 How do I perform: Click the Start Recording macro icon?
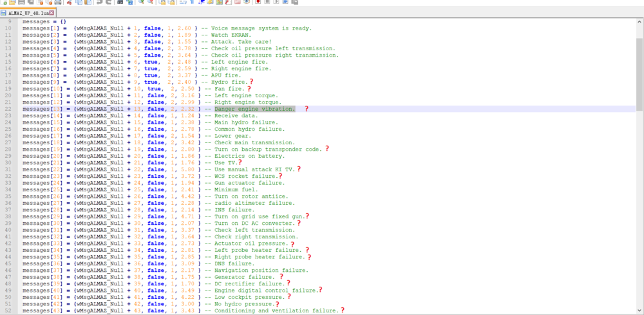point(258,2)
